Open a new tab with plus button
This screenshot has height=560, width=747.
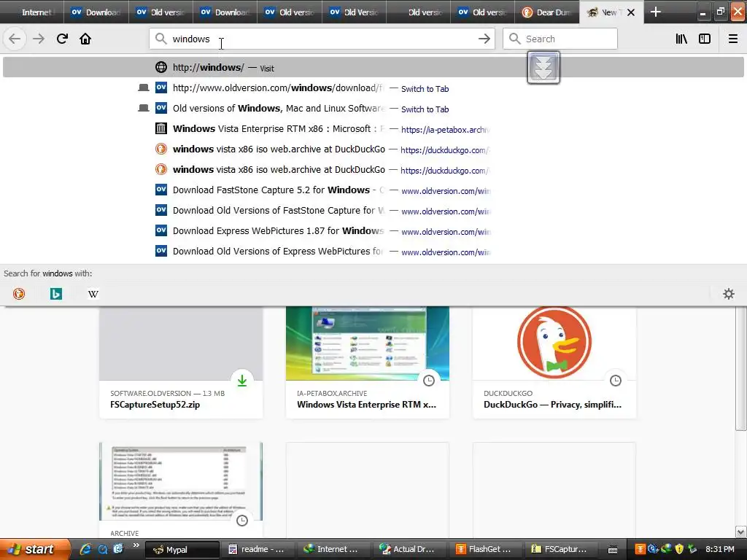(x=656, y=12)
